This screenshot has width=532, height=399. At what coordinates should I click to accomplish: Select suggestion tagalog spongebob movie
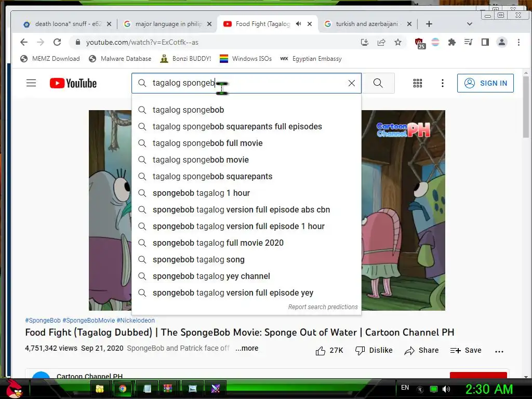click(x=246, y=160)
